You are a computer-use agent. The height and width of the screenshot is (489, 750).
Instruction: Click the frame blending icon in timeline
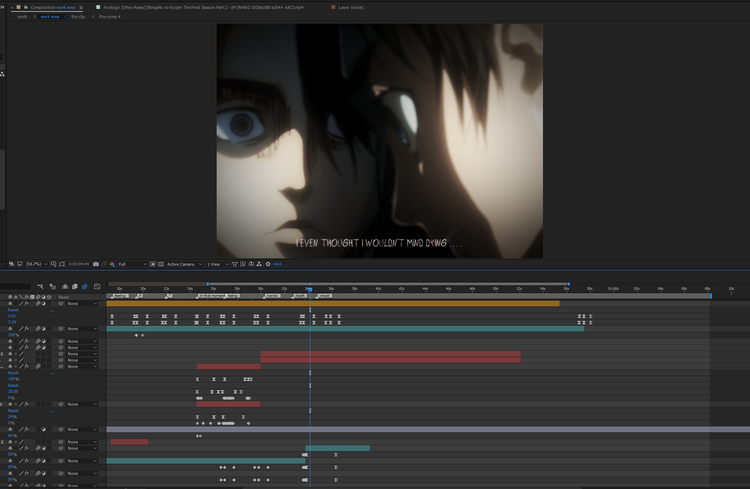(x=72, y=287)
